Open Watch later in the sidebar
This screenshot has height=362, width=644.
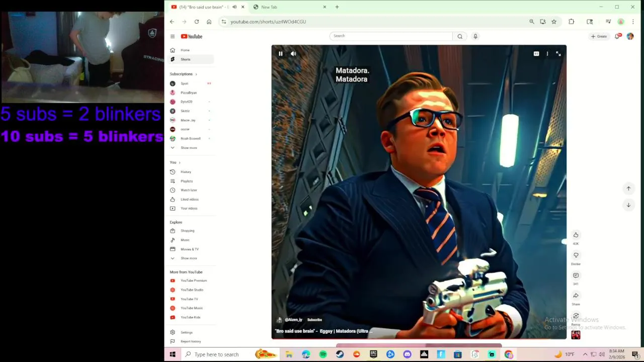(191, 190)
